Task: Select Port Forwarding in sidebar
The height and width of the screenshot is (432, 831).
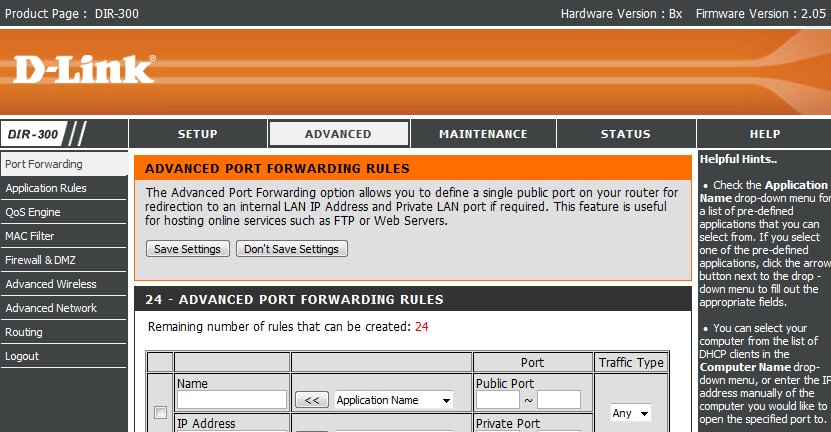Action: 64,164
